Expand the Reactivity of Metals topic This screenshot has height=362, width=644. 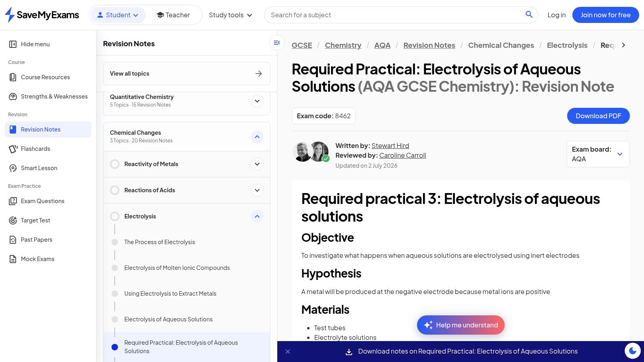pyautogui.click(x=257, y=164)
